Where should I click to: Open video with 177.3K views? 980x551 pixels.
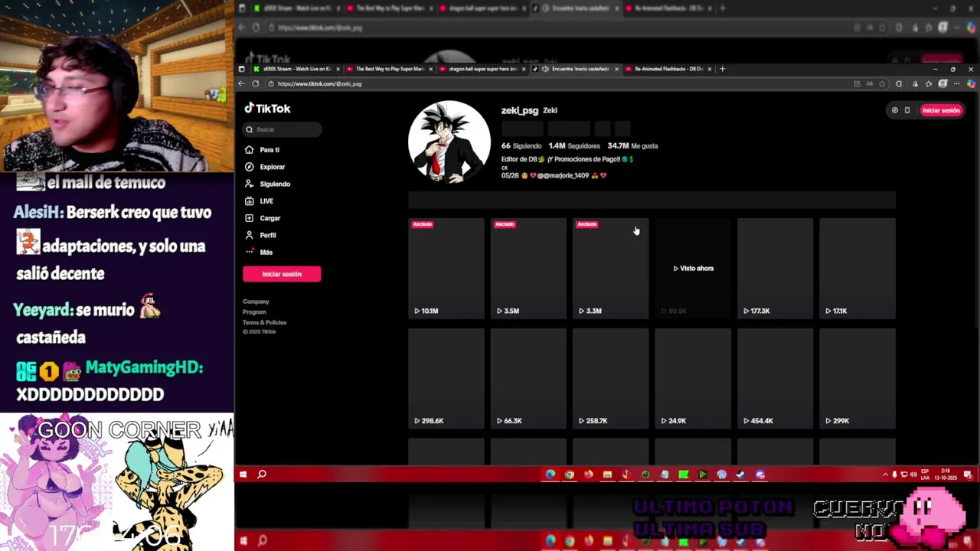coord(776,268)
